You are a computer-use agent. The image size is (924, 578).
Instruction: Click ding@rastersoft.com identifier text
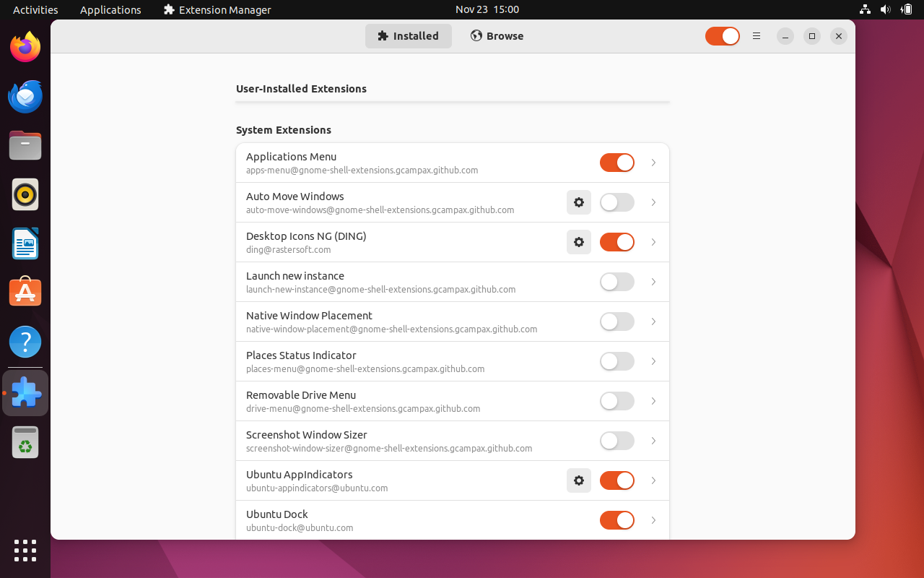point(288,250)
